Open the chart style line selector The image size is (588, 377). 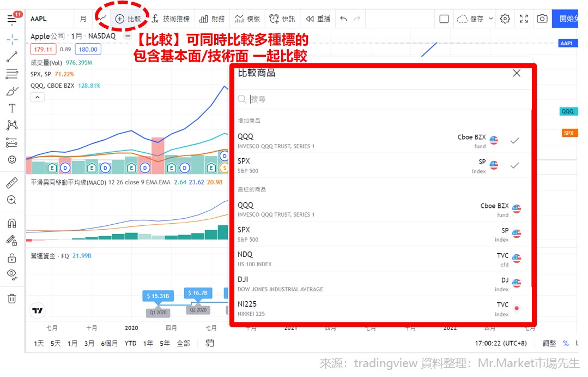[x=102, y=19]
